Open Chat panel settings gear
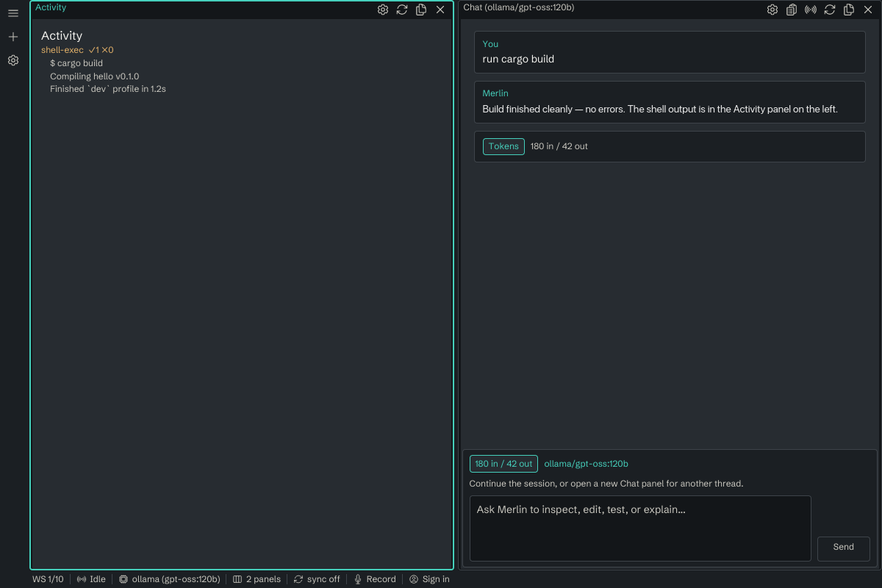882x588 pixels. pos(772,10)
